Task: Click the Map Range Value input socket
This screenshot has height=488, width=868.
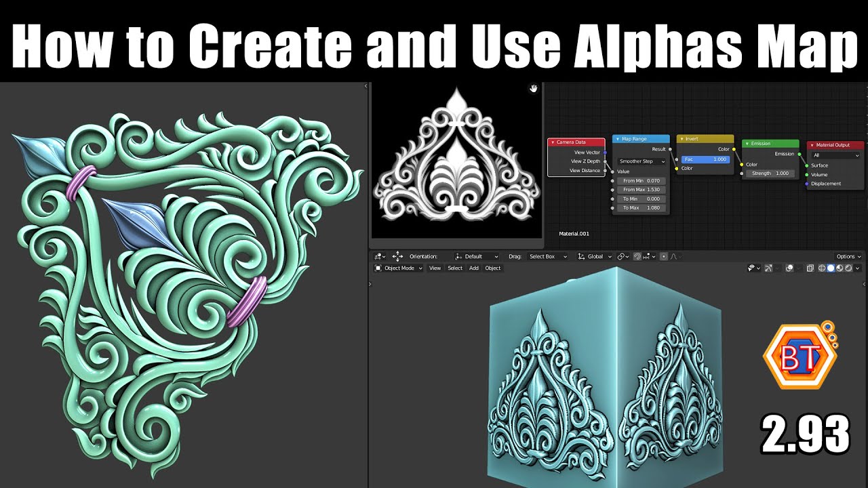Action: coord(612,171)
